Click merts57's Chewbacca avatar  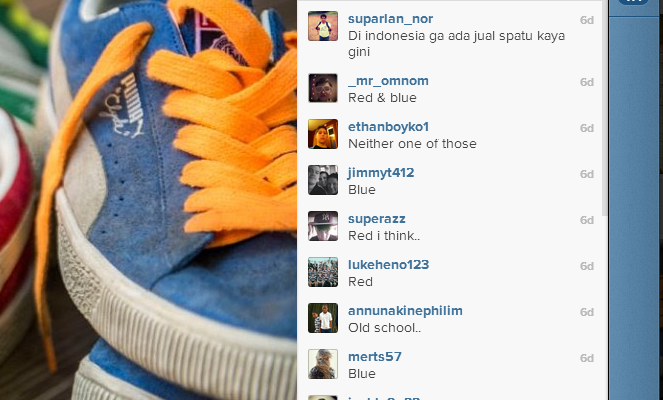coord(323,364)
